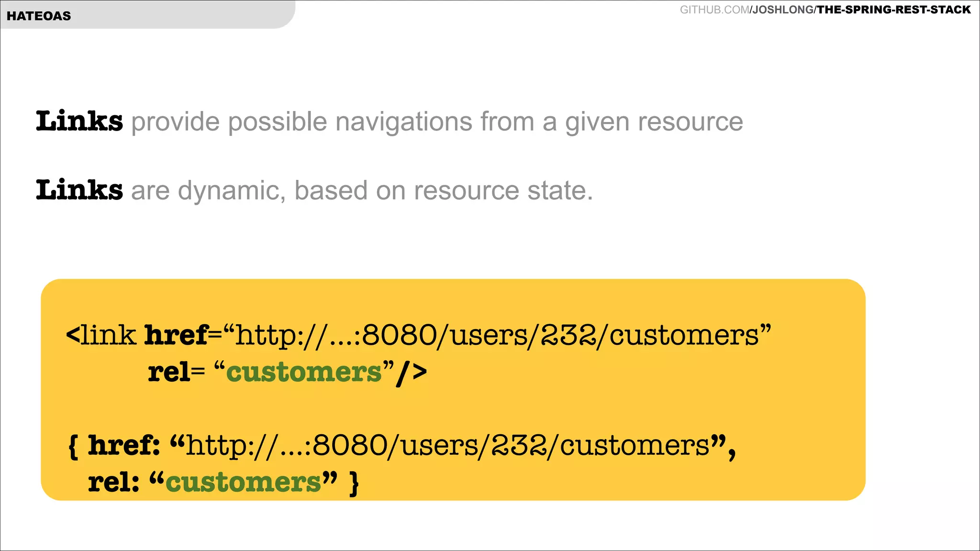Click bold "rel:" key in JSON snippet
This screenshot has height=551, width=980.
(113, 482)
